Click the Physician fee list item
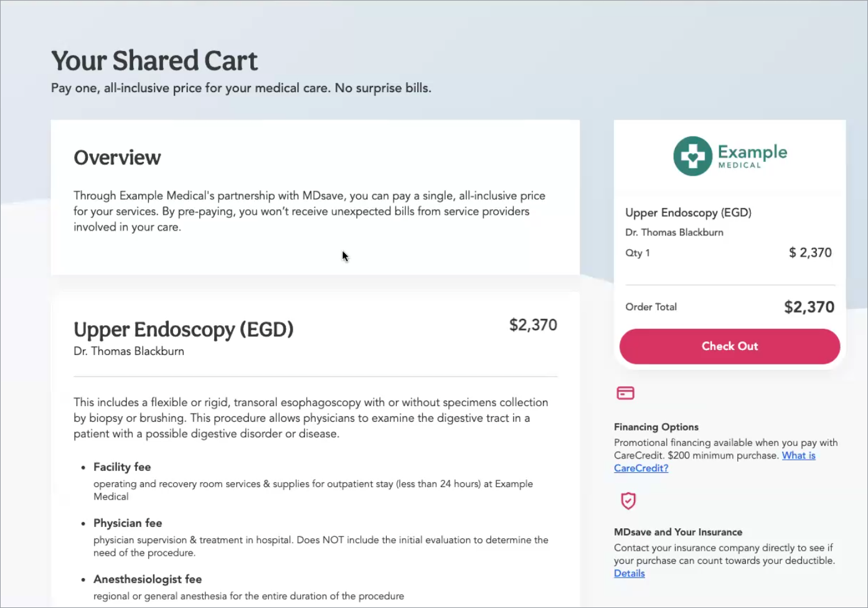 (x=128, y=523)
